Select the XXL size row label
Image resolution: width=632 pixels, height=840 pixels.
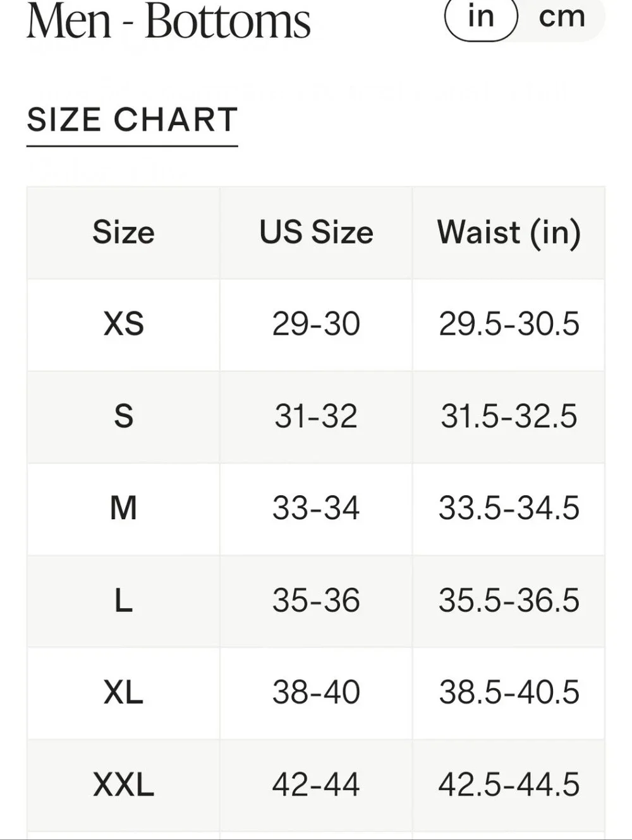point(123,785)
